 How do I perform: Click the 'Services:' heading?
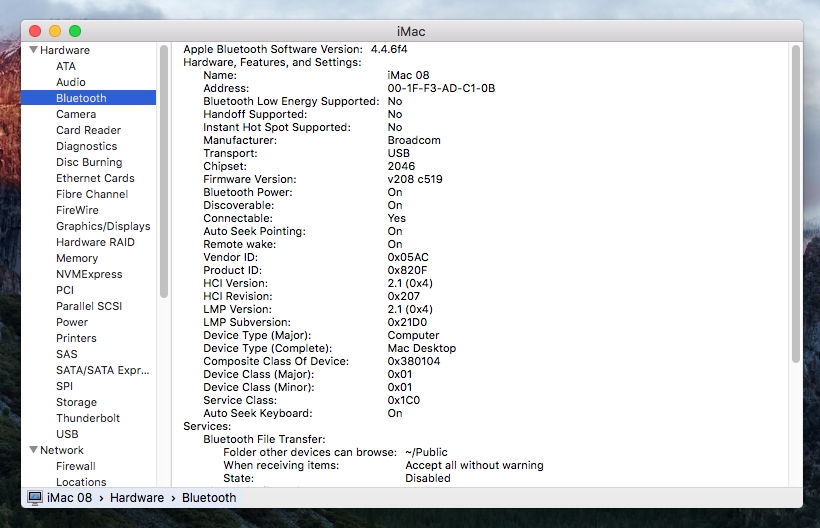tap(207, 426)
